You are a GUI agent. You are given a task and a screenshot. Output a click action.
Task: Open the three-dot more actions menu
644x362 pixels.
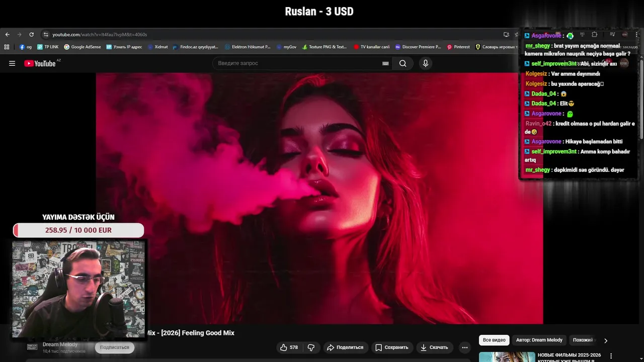click(x=465, y=347)
